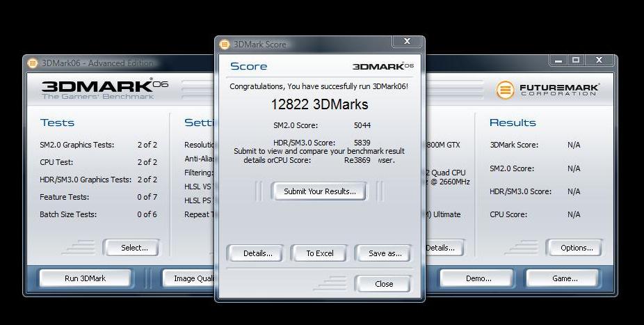Maximize the 3DMark06 main window
Screen dimensions: 644x325
pyautogui.click(x=576, y=61)
